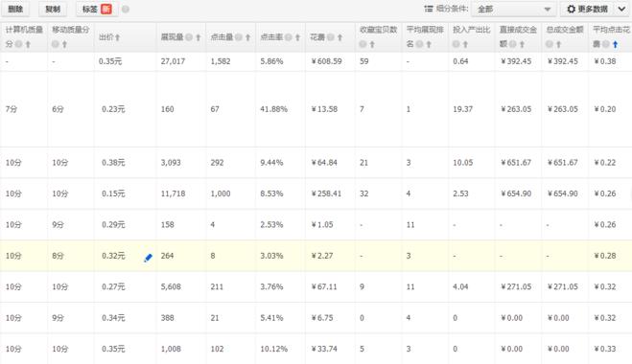Select the ¥608.59 spend cell
Screen dimensions: 632x364
(326, 61)
